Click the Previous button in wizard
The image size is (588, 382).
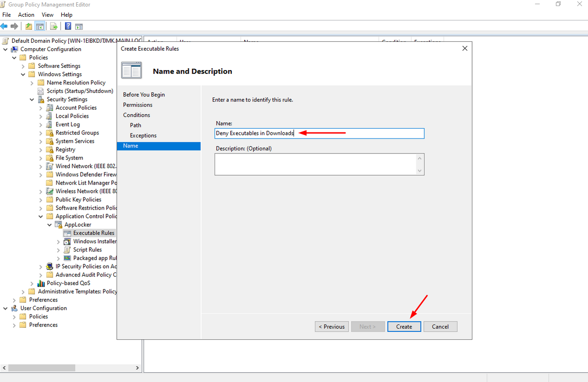332,327
